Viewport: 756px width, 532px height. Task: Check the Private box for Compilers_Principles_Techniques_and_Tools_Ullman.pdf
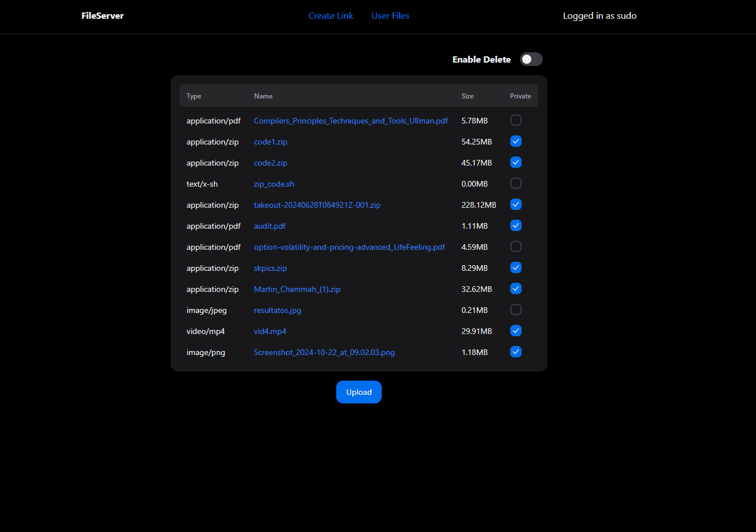coord(515,120)
